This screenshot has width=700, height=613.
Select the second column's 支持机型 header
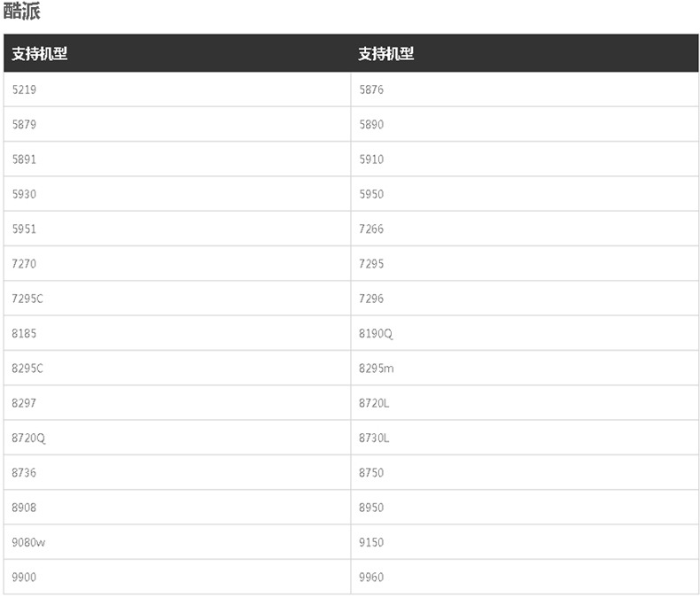(386, 53)
